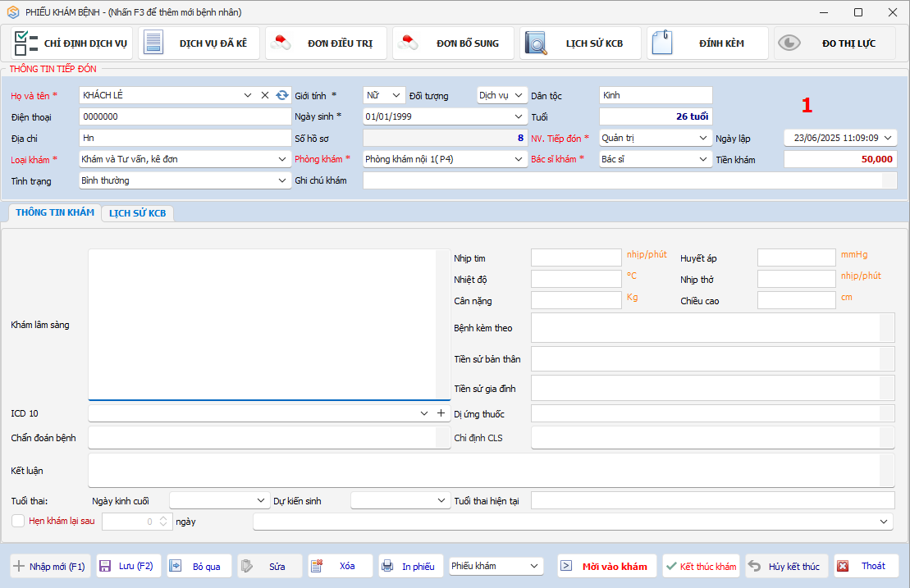
Task: Enable the Hẹn khám lại sau checkbox
Action: (x=18, y=521)
